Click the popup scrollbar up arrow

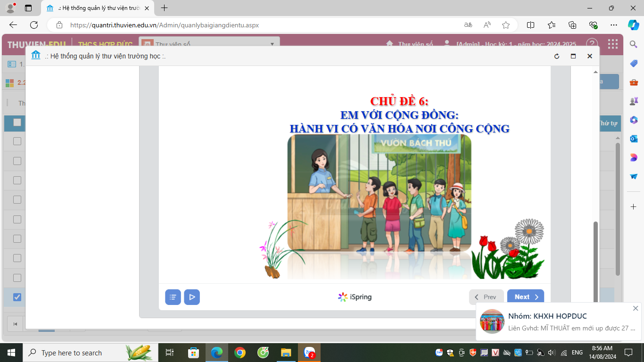click(595, 72)
